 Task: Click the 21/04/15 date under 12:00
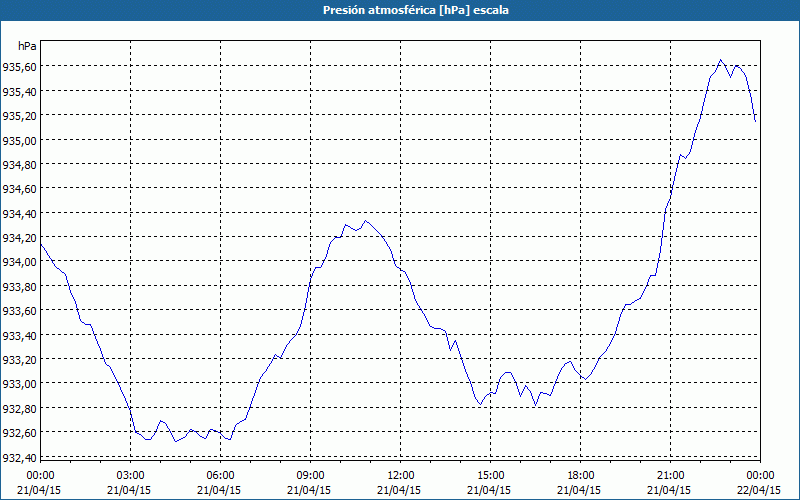pyautogui.click(x=399, y=490)
